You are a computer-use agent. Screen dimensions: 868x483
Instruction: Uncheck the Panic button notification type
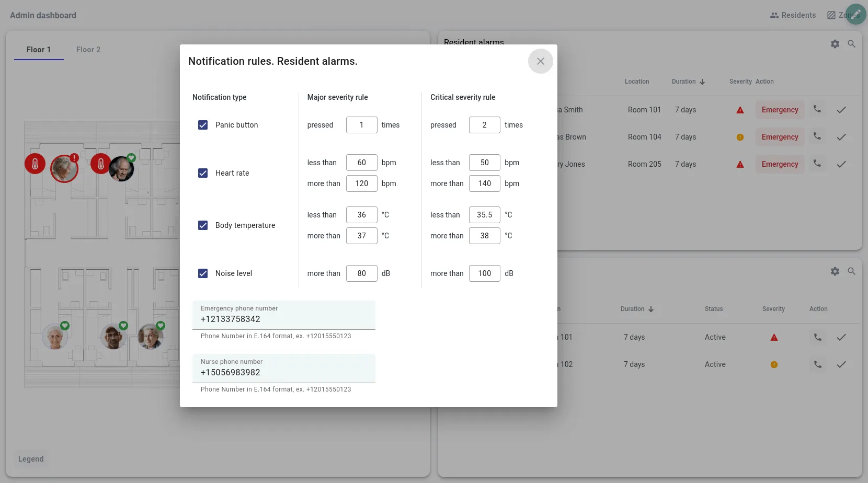203,125
